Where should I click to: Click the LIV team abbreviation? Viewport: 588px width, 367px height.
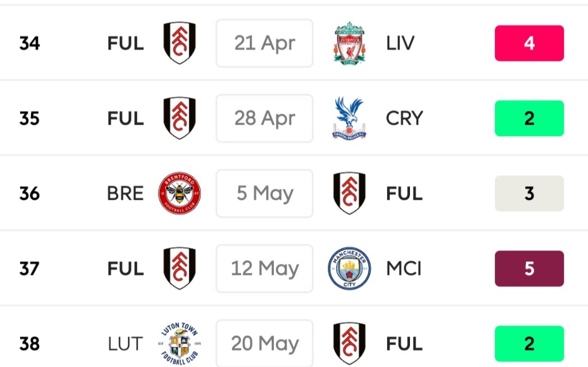(400, 43)
